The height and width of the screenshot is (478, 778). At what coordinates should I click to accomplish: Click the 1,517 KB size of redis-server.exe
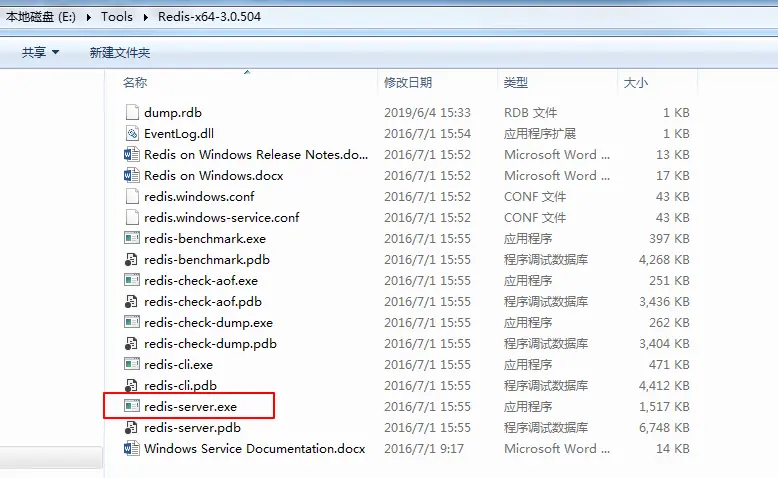pos(664,407)
